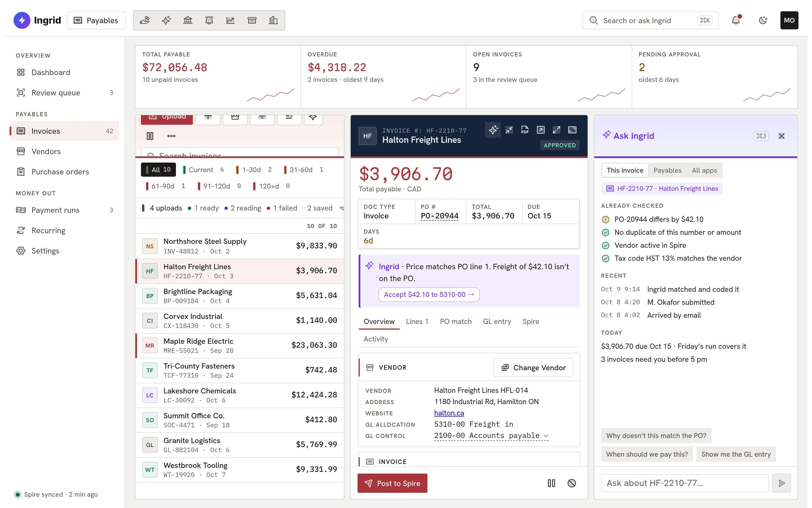Filter invoices by 1-30d aging
This screenshot has width=812, height=508.
coord(254,170)
